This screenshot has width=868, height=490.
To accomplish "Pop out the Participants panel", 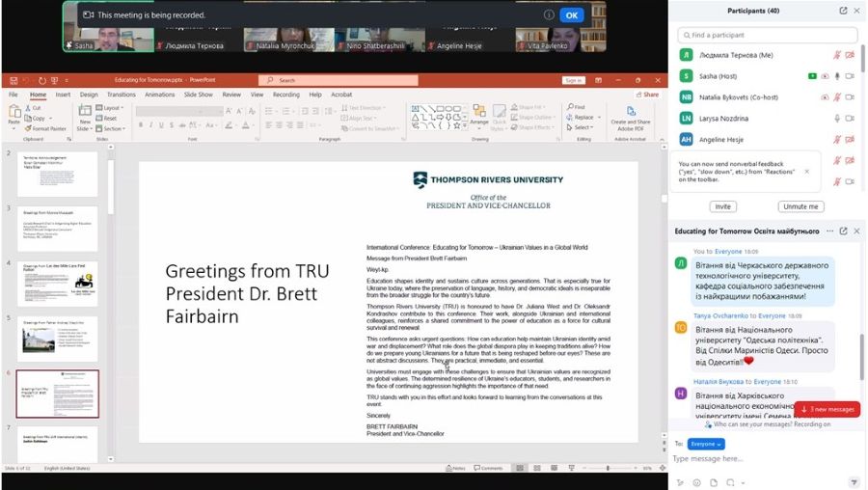I will click(x=843, y=11).
